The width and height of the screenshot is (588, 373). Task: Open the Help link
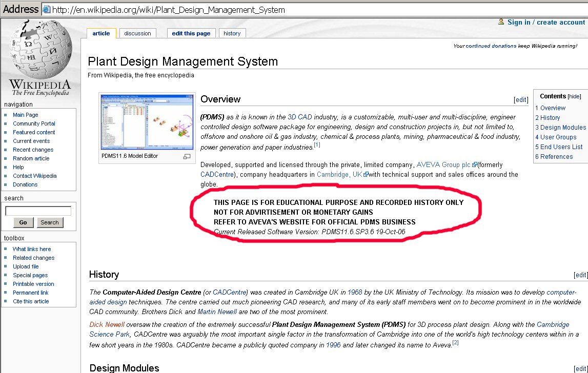[x=18, y=167]
